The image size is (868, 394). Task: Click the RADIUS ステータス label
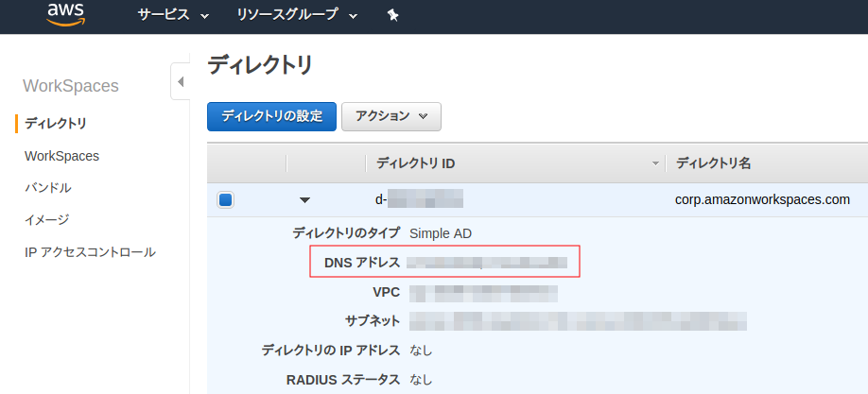tap(342, 380)
